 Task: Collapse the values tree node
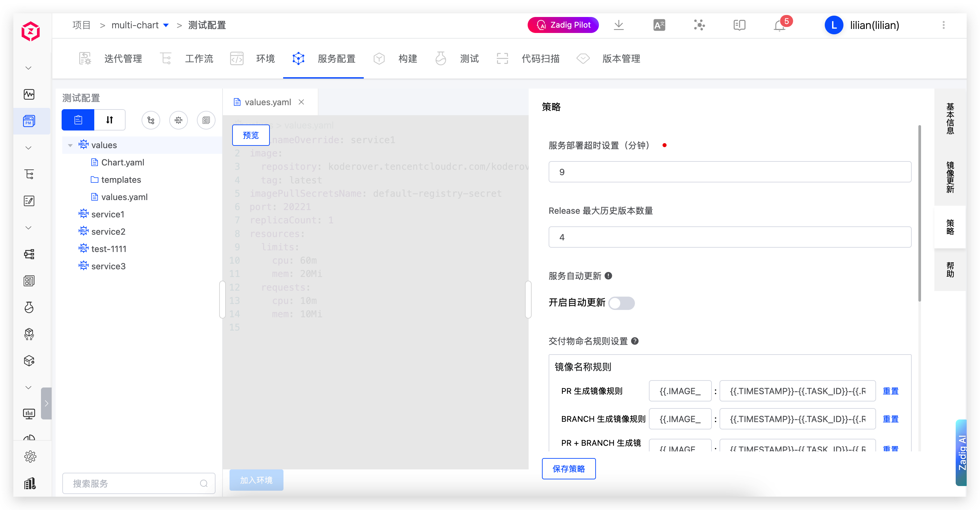(x=70, y=145)
